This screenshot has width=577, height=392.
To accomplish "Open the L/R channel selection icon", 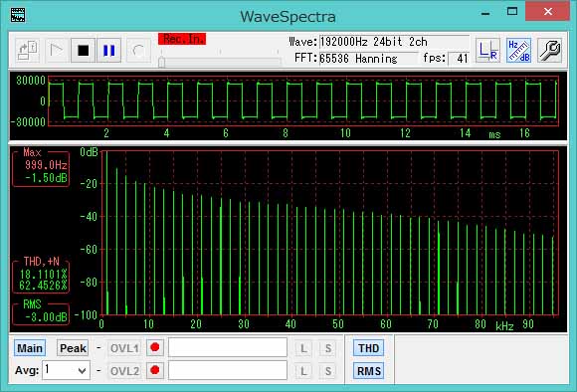I will (x=487, y=50).
